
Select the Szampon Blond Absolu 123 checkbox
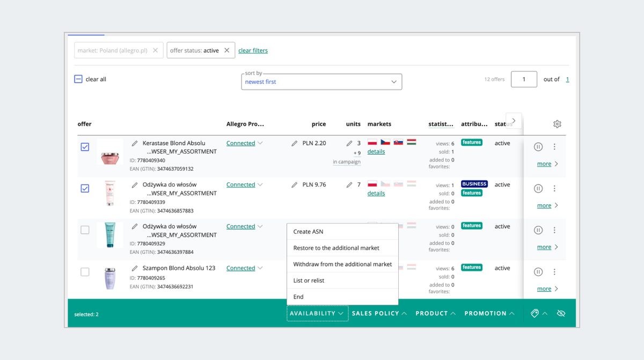[85, 272]
